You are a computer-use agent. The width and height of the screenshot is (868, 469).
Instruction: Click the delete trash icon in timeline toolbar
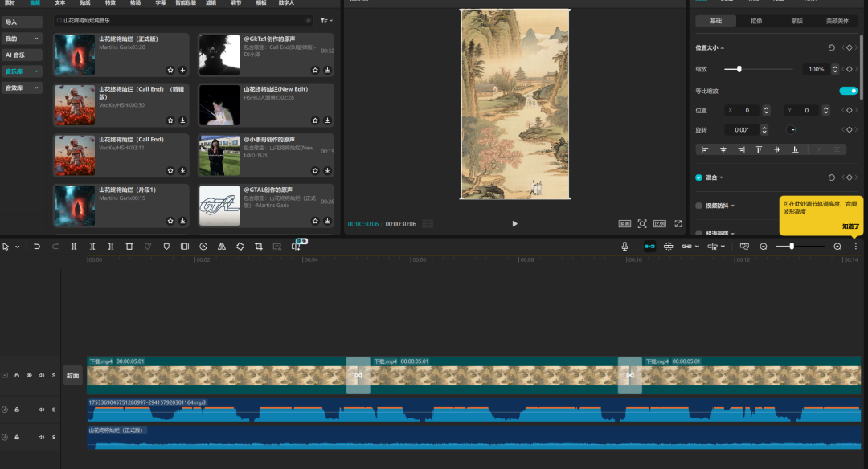click(x=129, y=247)
